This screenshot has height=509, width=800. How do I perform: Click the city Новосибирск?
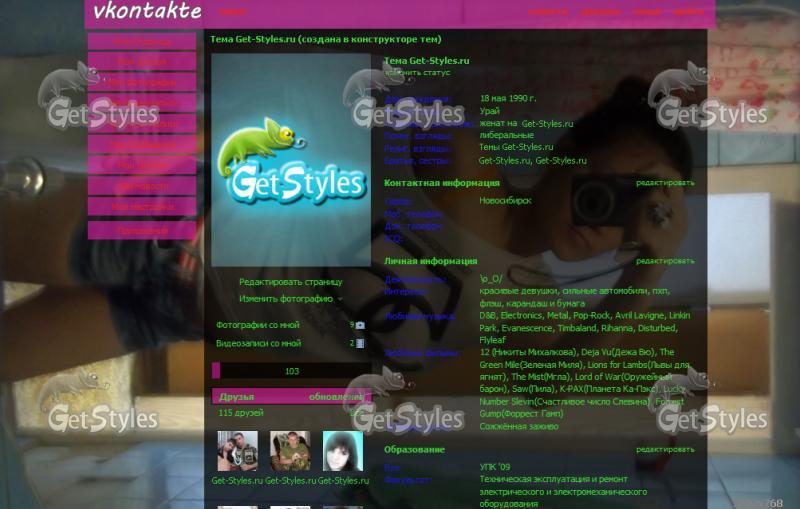[505, 200]
